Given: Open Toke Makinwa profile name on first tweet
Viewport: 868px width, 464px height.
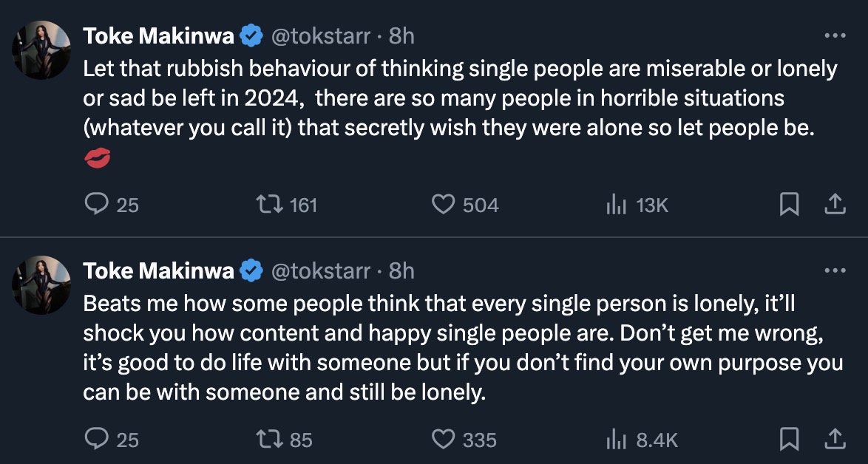Looking at the screenshot, I should pyautogui.click(x=158, y=35).
